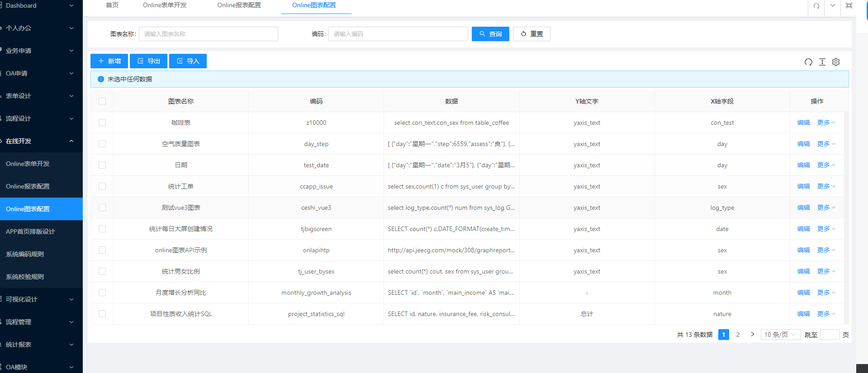This screenshot has width=868, height=373.
Task: Switch to the Online表单开发 tab
Action: tap(165, 5)
